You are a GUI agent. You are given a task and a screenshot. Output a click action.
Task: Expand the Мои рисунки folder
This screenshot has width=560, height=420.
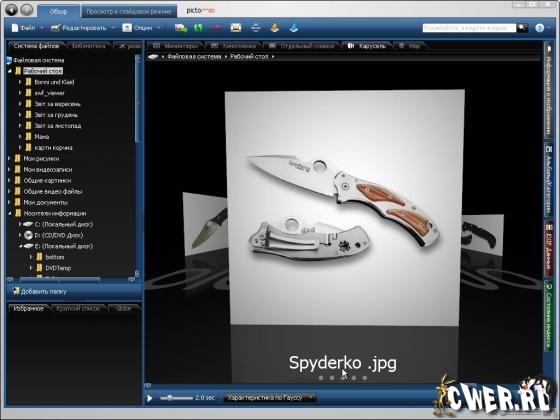pyautogui.click(x=10, y=159)
